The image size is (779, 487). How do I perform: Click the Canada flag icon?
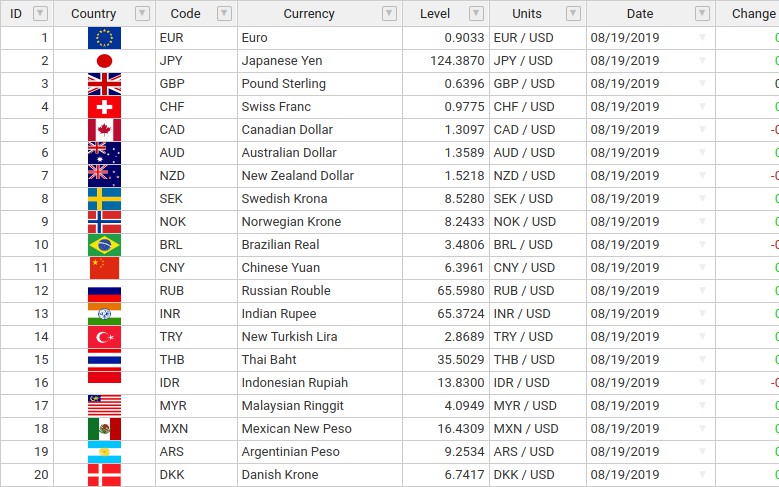[104, 130]
